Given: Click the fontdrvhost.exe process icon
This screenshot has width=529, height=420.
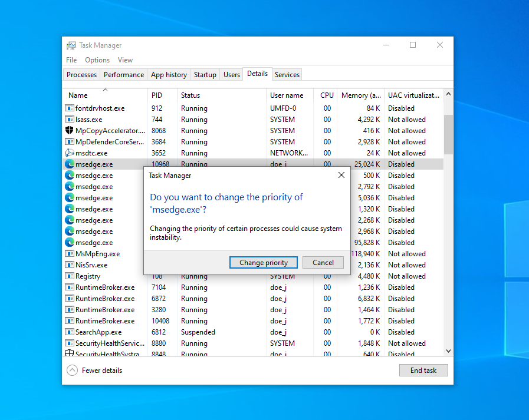Looking at the screenshot, I should pos(69,108).
